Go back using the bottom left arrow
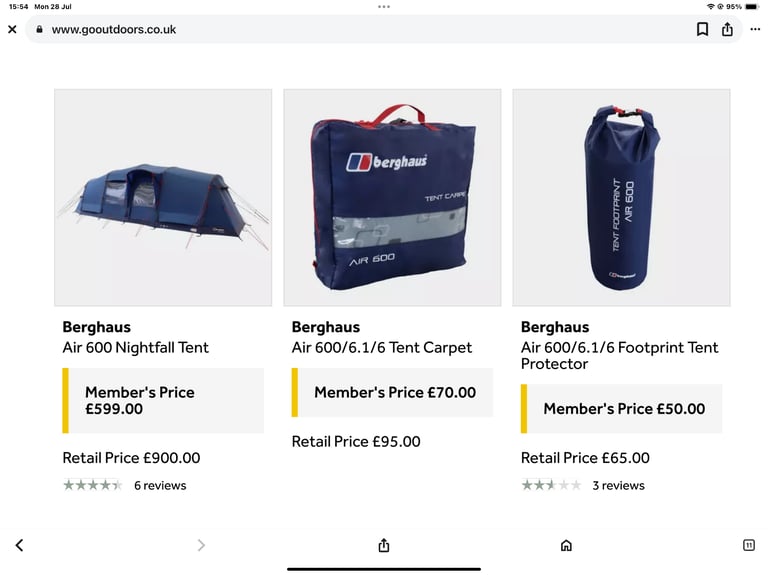Viewport: 768px width, 575px height. 20,545
